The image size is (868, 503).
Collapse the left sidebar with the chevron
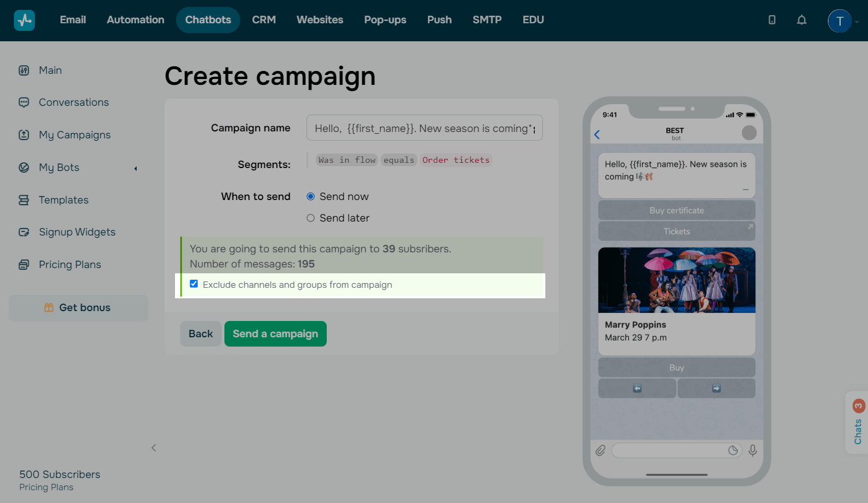pos(153,448)
